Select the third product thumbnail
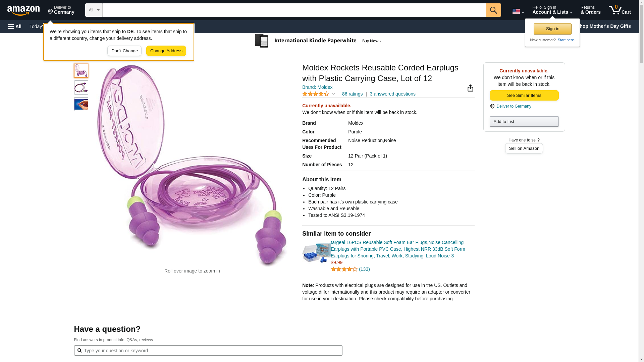644x362 pixels. 81,104
